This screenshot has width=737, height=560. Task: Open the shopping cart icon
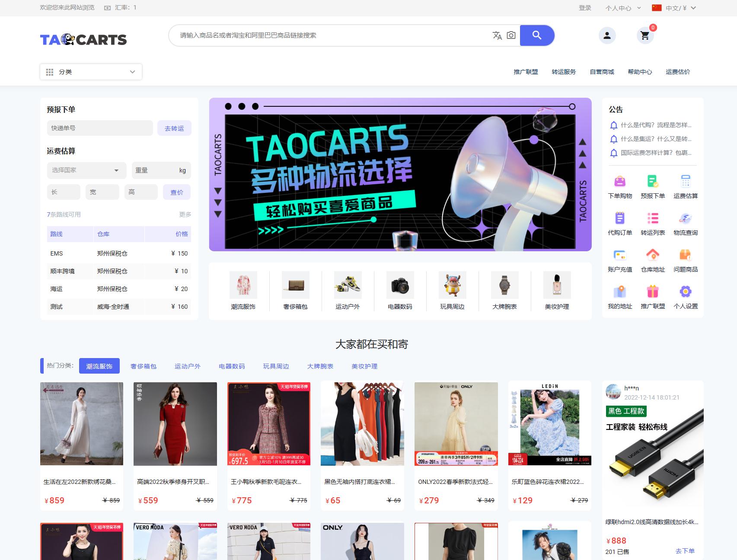tap(644, 35)
